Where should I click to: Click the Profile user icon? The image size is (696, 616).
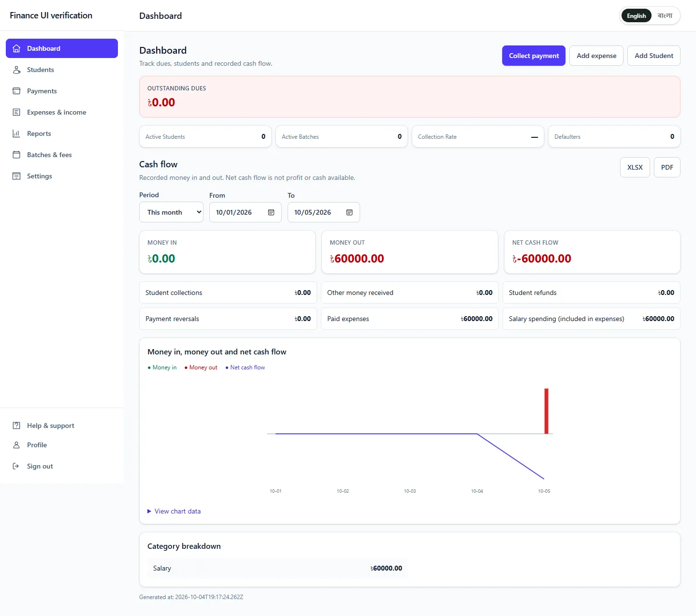(x=16, y=445)
